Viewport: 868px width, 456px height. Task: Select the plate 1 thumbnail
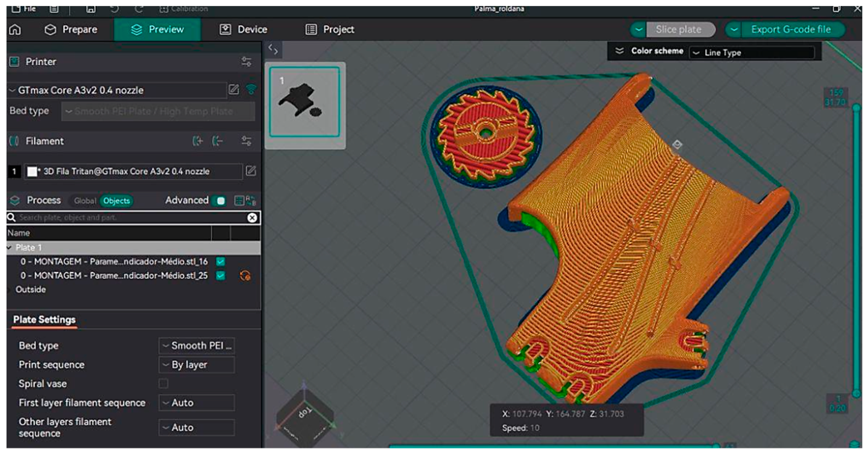point(304,102)
